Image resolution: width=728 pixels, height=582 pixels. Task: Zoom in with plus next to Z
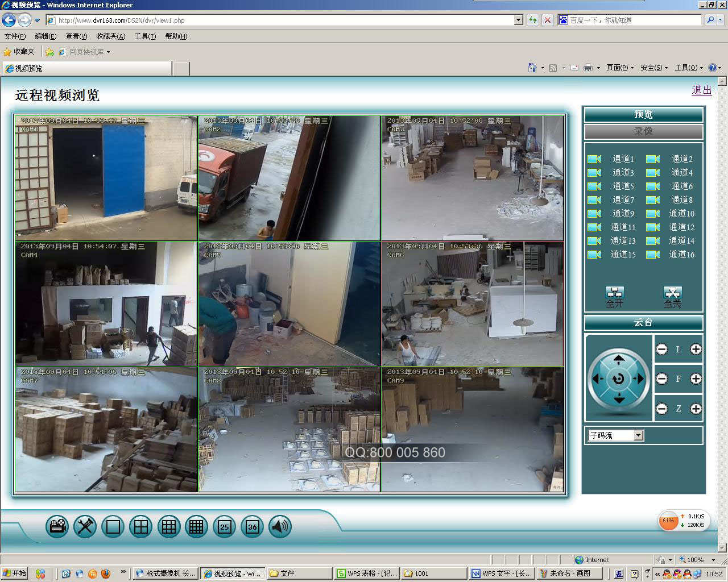pyautogui.click(x=696, y=409)
